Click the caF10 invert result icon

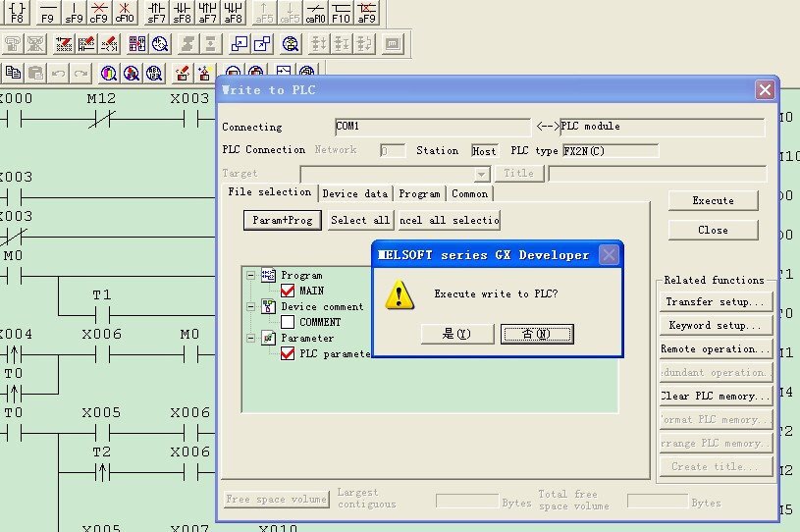[x=316, y=12]
